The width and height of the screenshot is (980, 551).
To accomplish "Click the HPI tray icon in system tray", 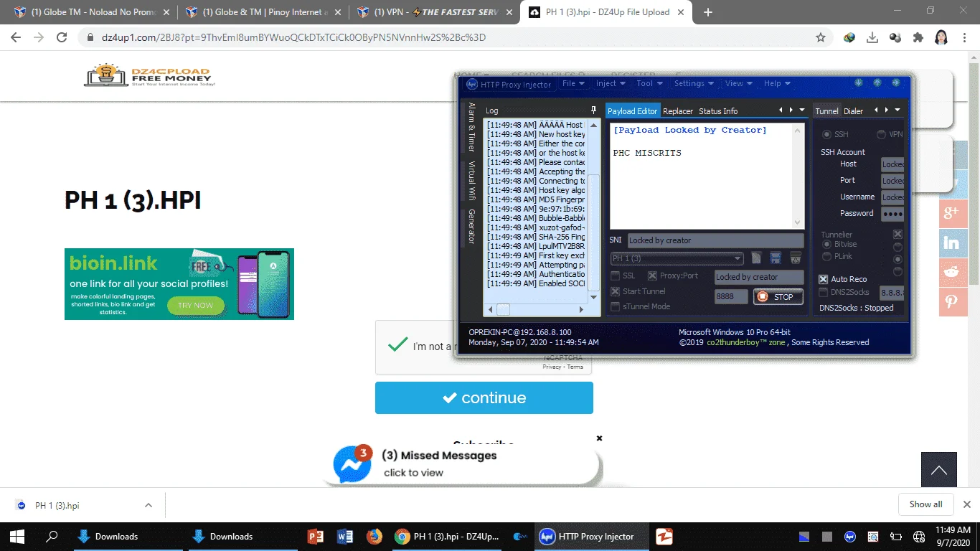I will (850, 536).
